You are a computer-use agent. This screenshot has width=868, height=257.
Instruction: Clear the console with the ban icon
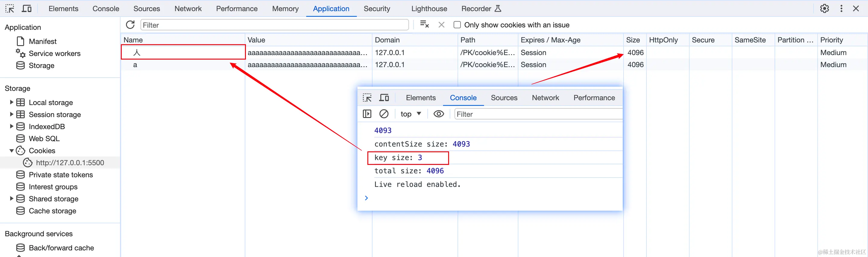[x=384, y=114]
